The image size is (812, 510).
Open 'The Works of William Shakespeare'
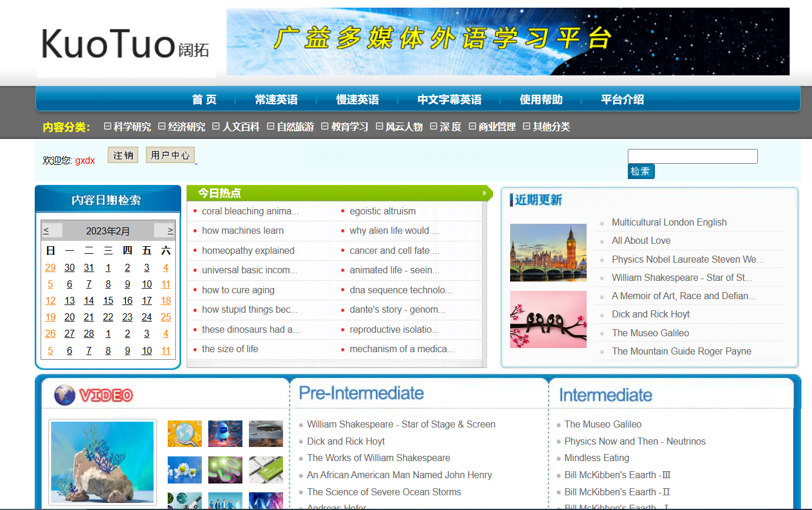tap(378, 458)
